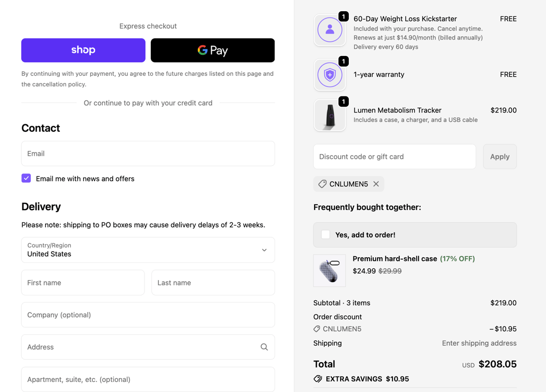The image size is (546, 392).
Task: Click the Address input field
Action: tap(148, 347)
